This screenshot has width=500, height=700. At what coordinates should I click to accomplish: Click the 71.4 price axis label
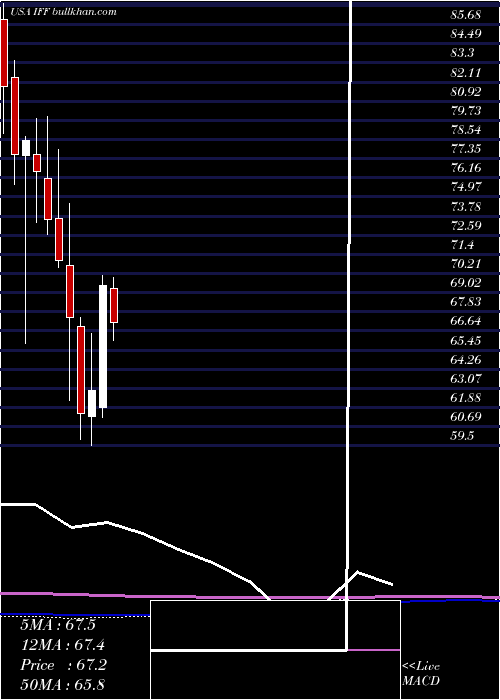pyautogui.click(x=462, y=245)
